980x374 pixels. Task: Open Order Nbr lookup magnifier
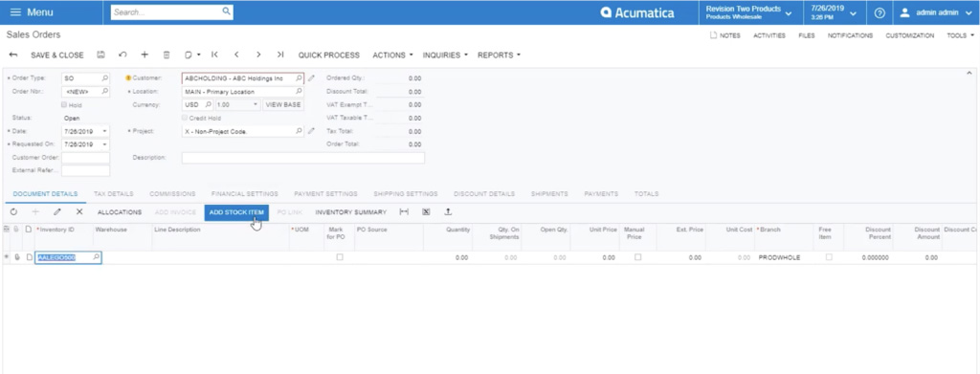tap(104, 92)
